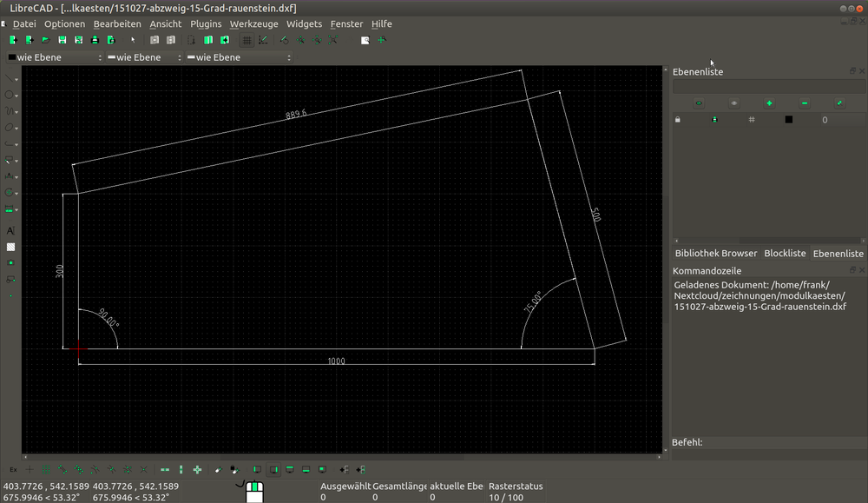Click the Text tool icon
The height and width of the screenshot is (503, 868).
coord(10,231)
